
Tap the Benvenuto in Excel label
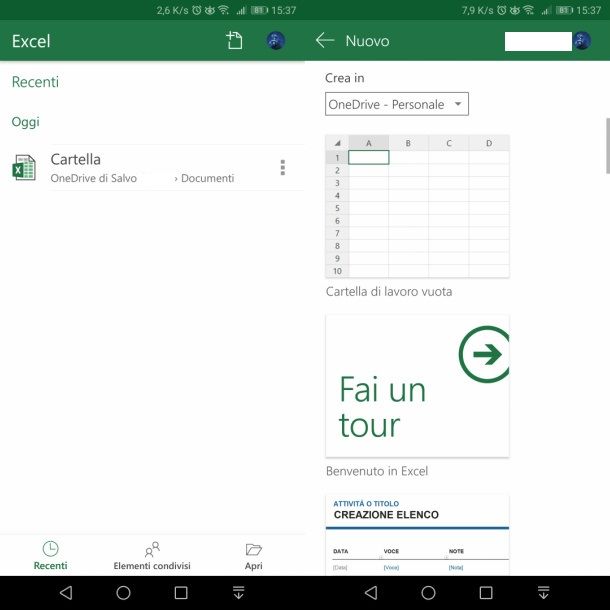click(x=377, y=471)
